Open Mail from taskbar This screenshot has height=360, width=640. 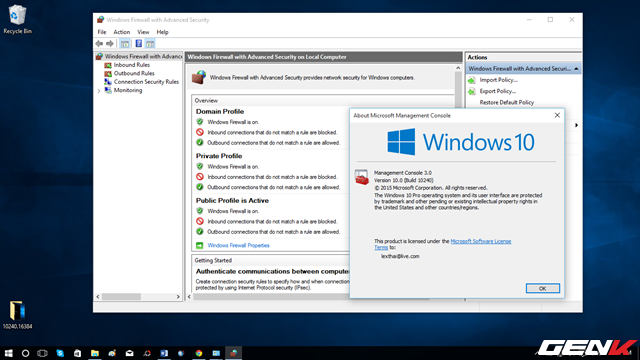pos(129,353)
